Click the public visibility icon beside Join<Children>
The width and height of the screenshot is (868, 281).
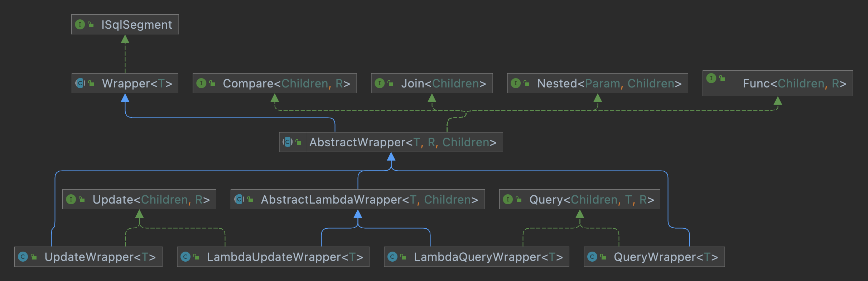pyautogui.click(x=391, y=84)
